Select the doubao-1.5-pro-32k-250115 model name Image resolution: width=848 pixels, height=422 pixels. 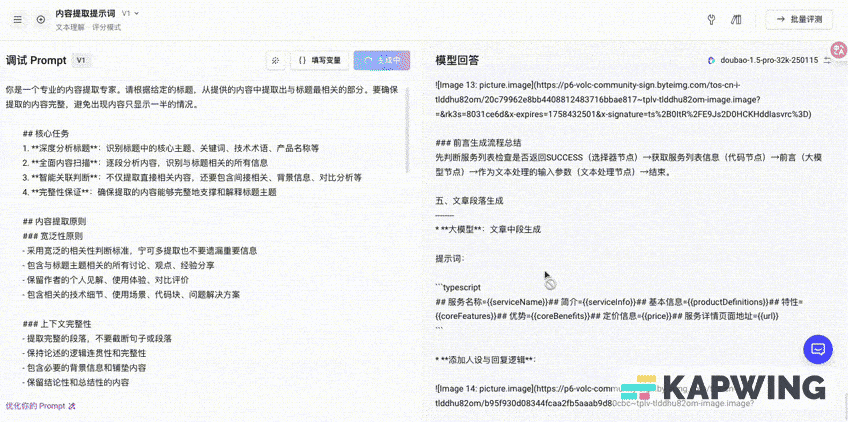[x=769, y=61]
